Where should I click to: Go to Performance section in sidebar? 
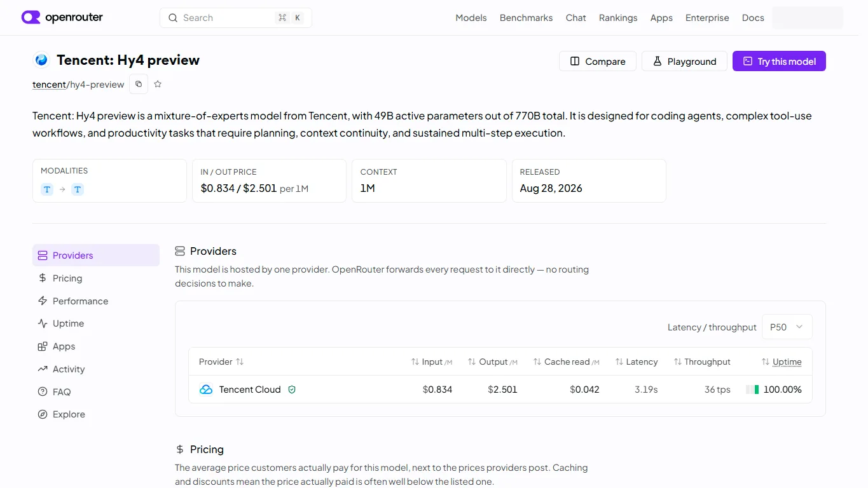(96, 301)
